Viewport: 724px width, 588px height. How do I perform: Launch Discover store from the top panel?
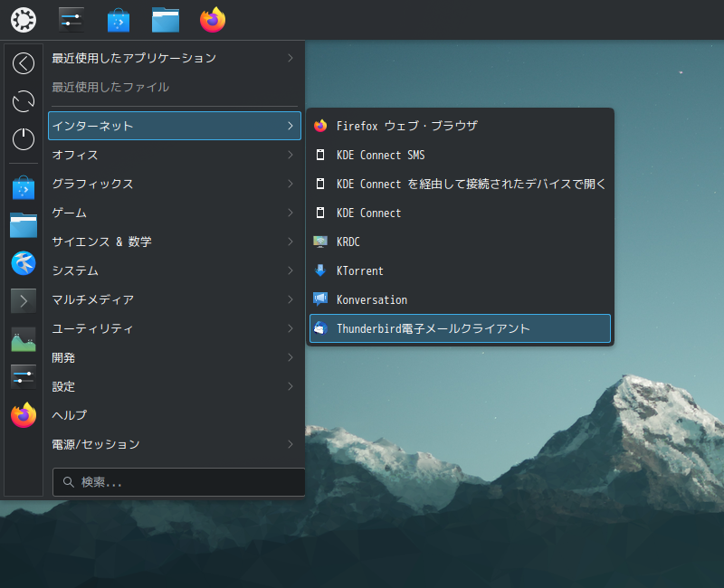click(119, 20)
